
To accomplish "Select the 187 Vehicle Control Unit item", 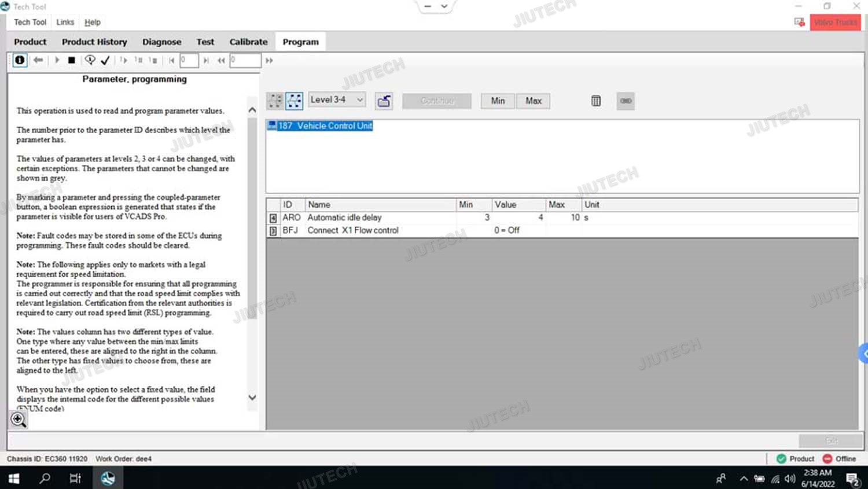I will [x=325, y=126].
